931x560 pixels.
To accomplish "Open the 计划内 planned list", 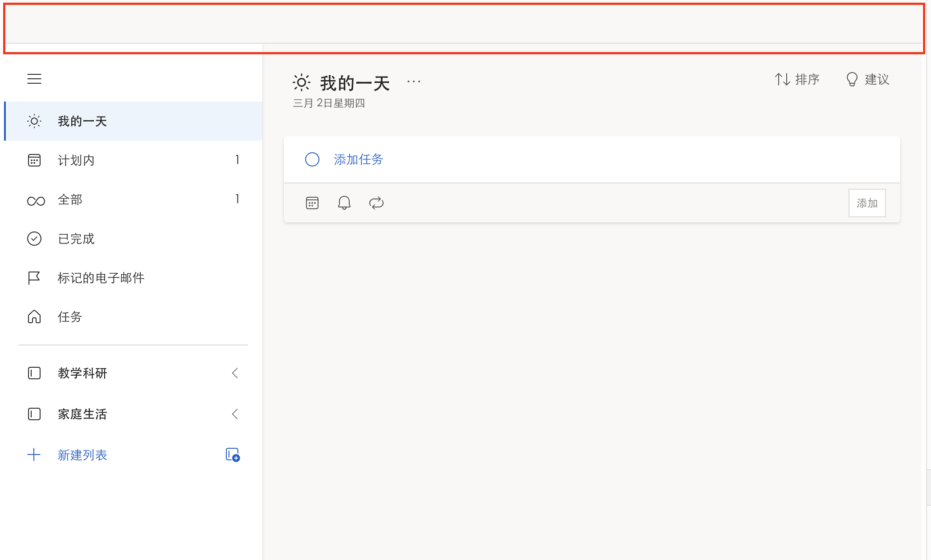I will pyautogui.click(x=76, y=160).
